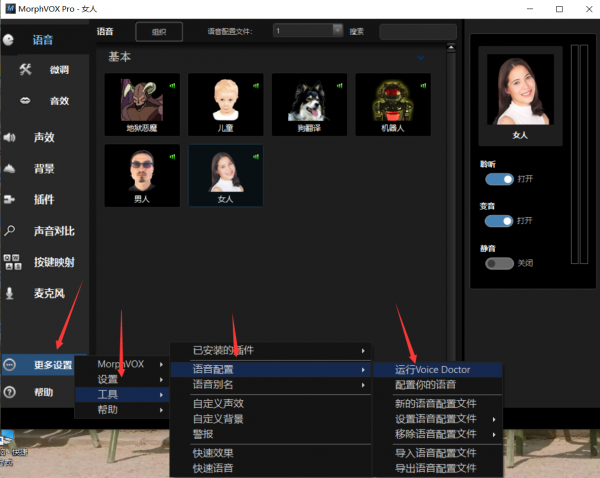Click the 组织 button

[159, 32]
